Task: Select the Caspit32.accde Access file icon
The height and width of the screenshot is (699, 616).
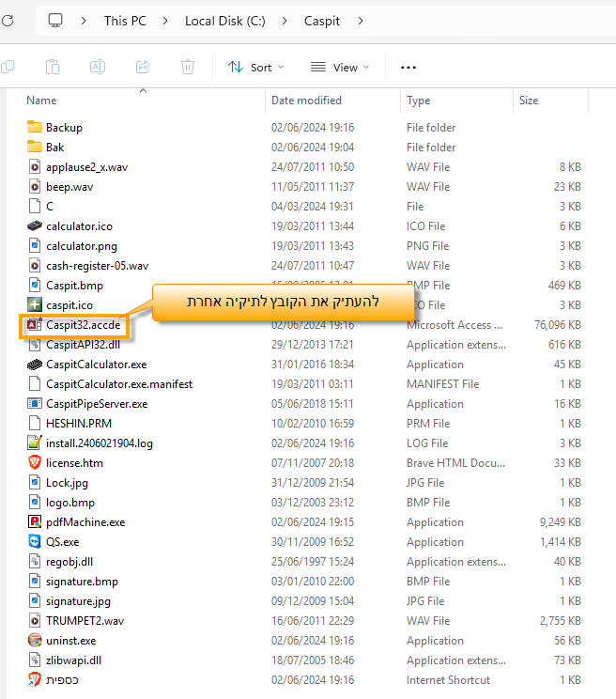Action: 35,325
